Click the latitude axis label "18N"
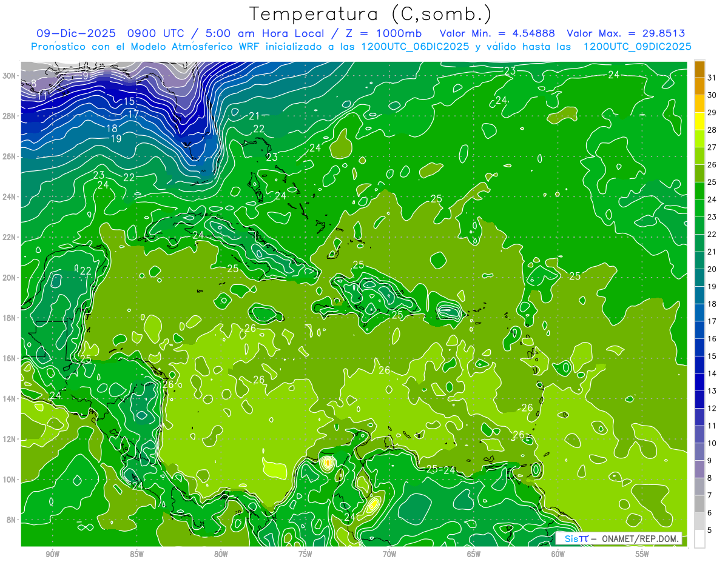The height and width of the screenshot is (562, 728). coord(10,318)
